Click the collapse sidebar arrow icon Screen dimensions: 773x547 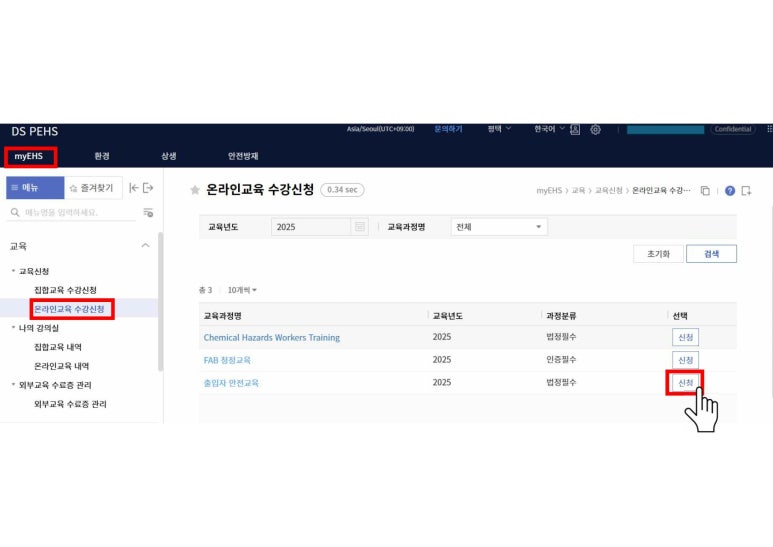pos(133,188)
